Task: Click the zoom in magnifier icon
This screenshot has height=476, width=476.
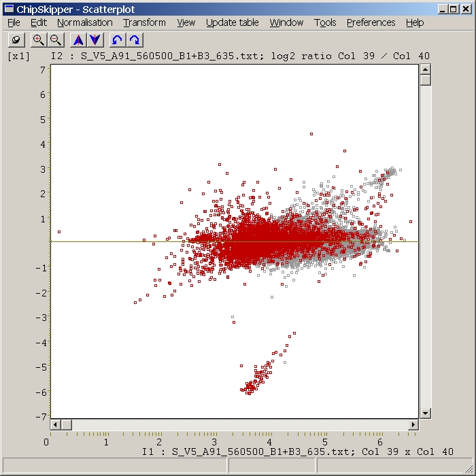Action: 39,40
